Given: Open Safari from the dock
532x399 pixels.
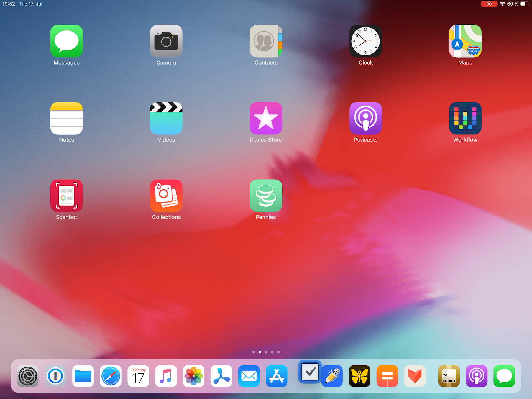Looking at the screenshot, I should 111,376.
